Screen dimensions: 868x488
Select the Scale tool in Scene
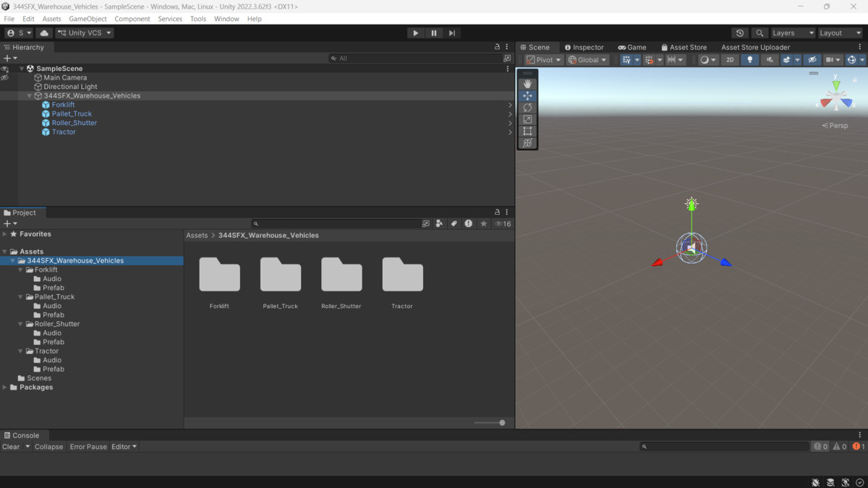[527, 119]
